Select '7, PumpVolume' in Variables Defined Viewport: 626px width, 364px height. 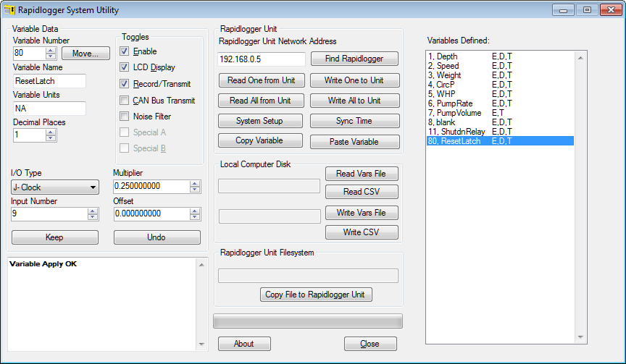pyautogui.click(x=500, y=113)
